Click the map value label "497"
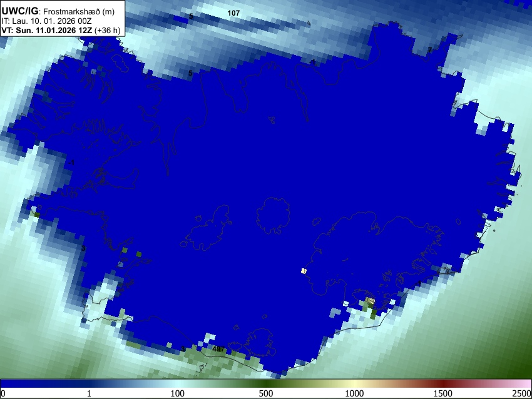 point(218,349)
